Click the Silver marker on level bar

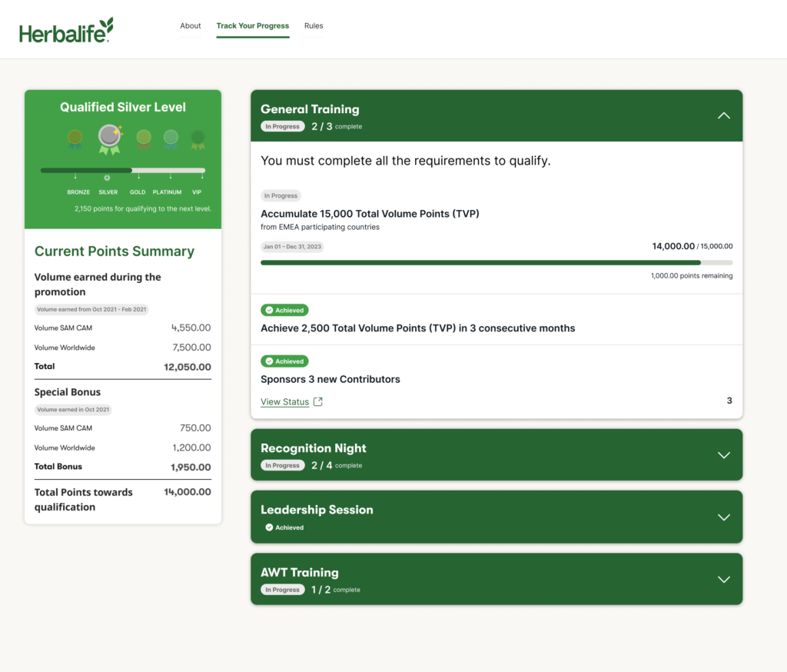(x=107, y=178)
